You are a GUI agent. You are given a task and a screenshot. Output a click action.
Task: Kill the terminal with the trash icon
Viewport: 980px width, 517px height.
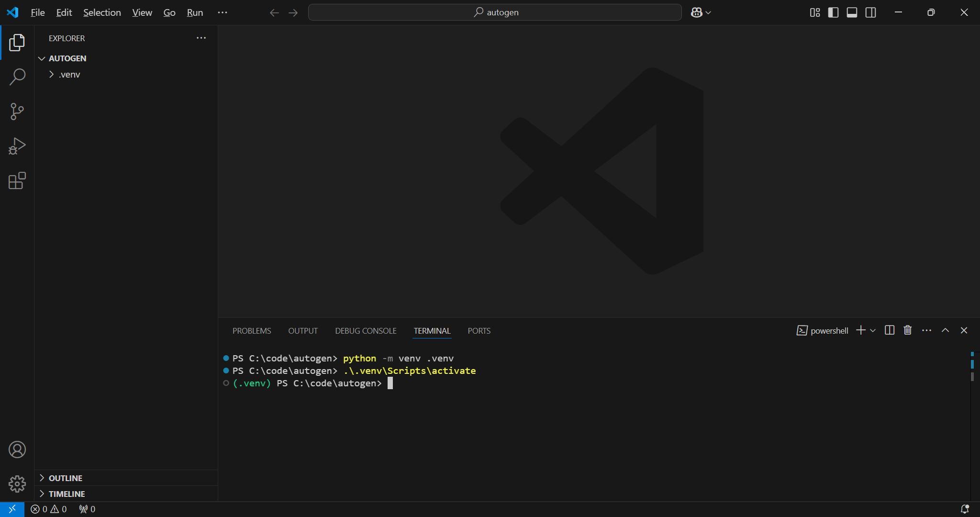(x=907, y=330)
